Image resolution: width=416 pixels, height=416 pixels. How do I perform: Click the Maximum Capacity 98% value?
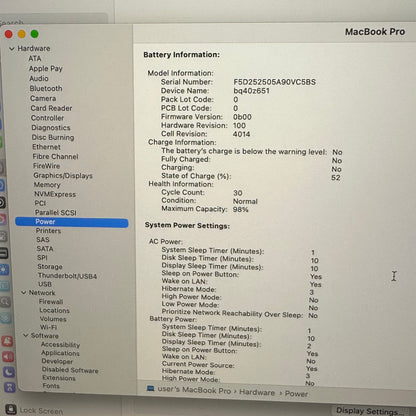click(x=241, y=209)
